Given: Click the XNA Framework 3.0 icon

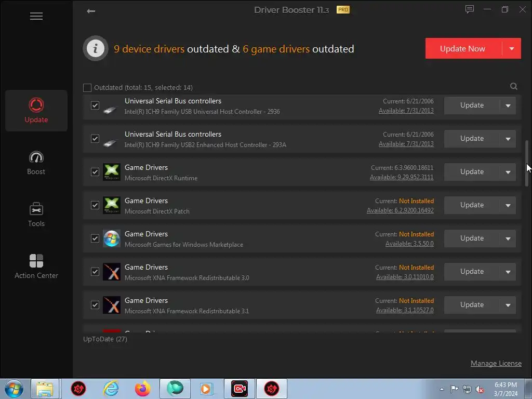Looking at the screenshot, I should 112,272.
